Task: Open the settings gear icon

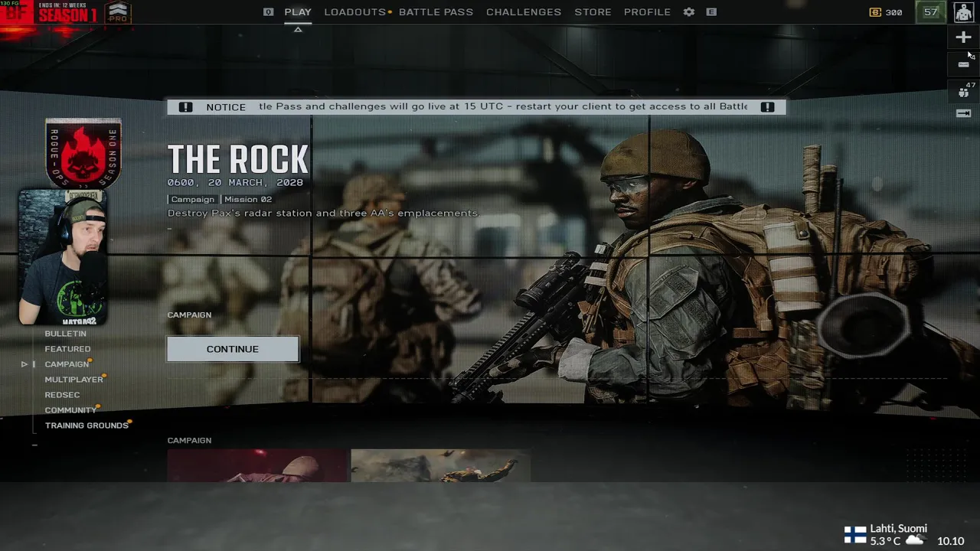Action: click(689, 12)
